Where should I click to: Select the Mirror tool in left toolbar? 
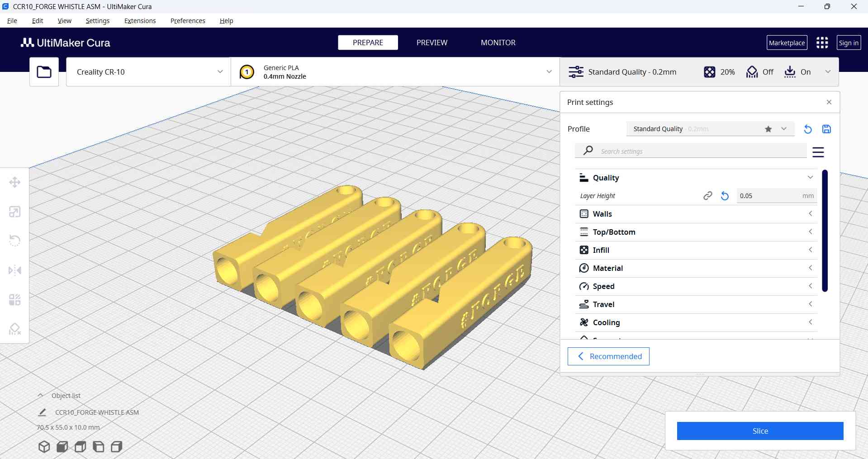click(15, 270)
